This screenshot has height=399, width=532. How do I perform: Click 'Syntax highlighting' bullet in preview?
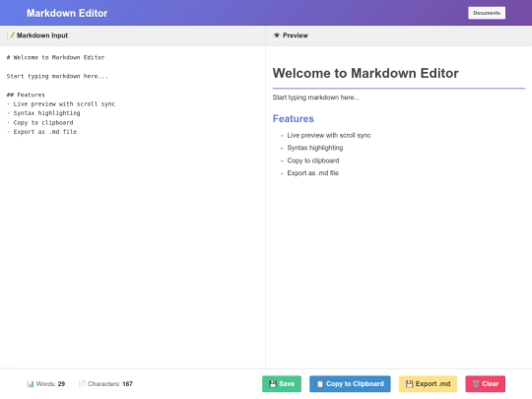315,148
